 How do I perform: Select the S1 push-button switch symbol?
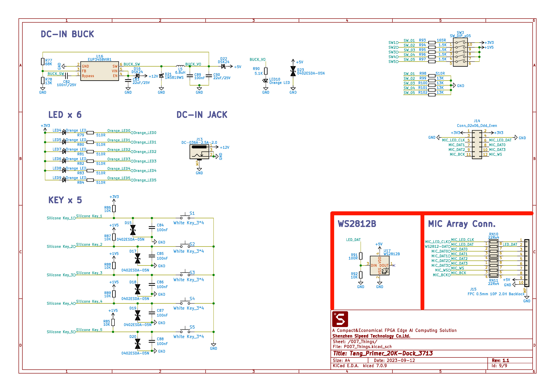point(185,217)
